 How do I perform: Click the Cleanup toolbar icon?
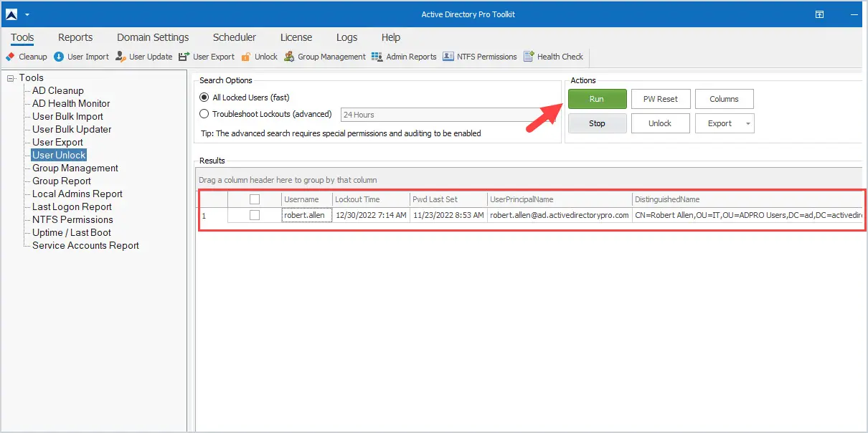[x=11, y=57]
